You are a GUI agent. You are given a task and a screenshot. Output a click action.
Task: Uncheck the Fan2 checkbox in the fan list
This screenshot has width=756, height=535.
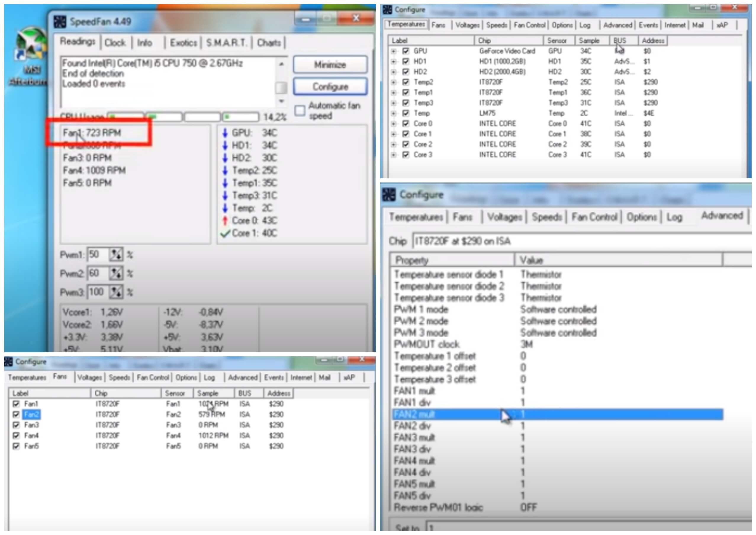pos(16,414)
